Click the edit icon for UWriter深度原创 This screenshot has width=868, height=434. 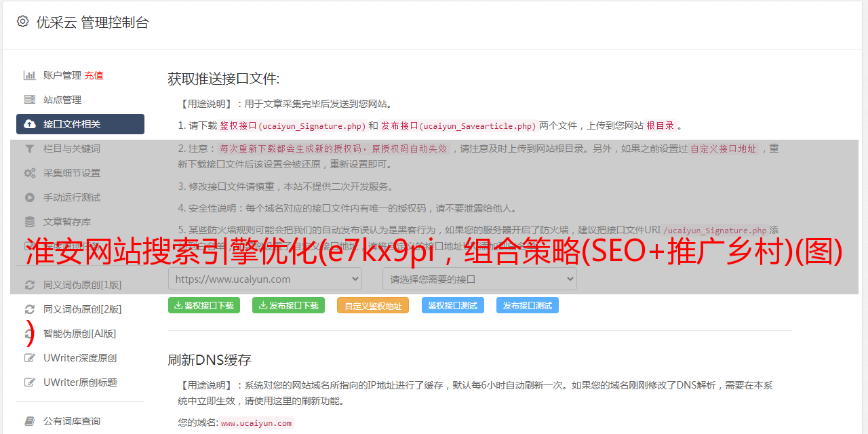pos(30,358)
